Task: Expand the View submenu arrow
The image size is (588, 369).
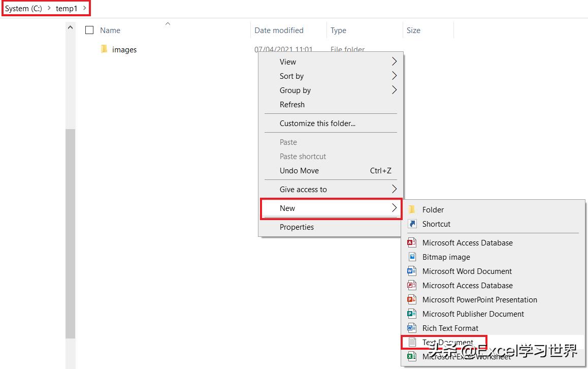Action: tap(394, 61)
